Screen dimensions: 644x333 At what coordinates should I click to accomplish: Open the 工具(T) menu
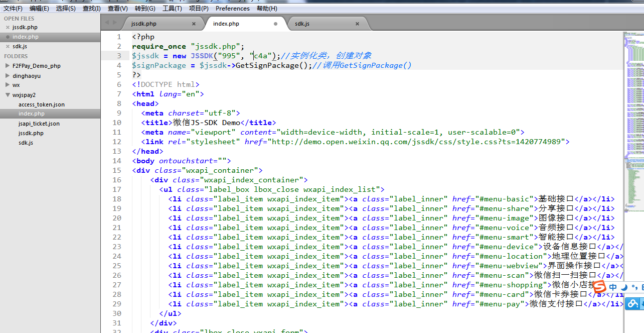[172, 9]
